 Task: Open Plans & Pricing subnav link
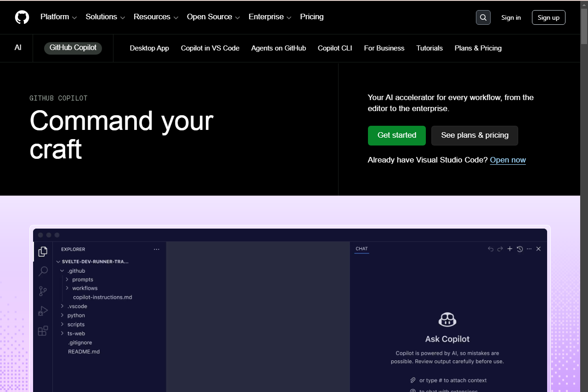(x=478, y=48)
